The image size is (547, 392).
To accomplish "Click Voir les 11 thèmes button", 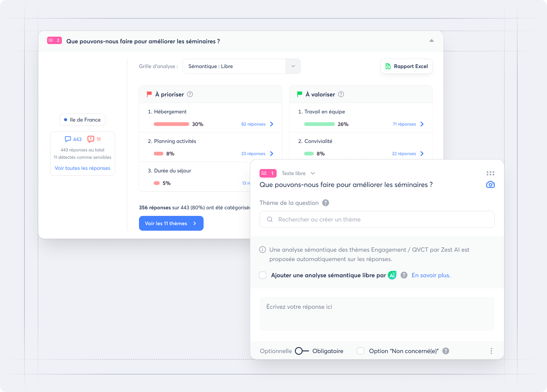I will 171,223.
